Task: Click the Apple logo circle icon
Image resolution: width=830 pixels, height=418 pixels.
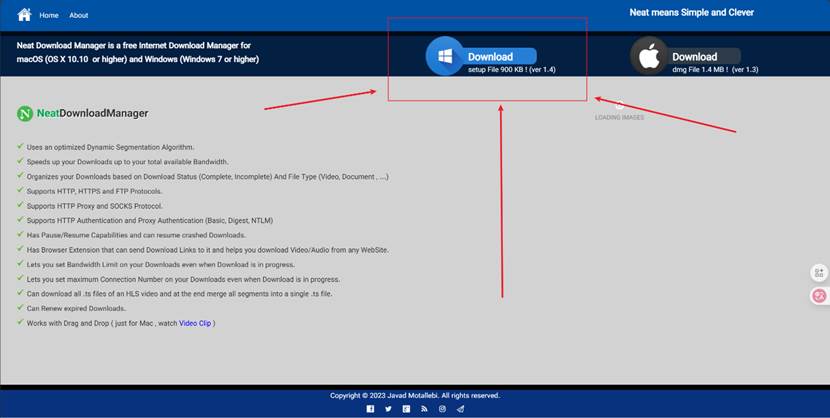Action: pos(649,56)
